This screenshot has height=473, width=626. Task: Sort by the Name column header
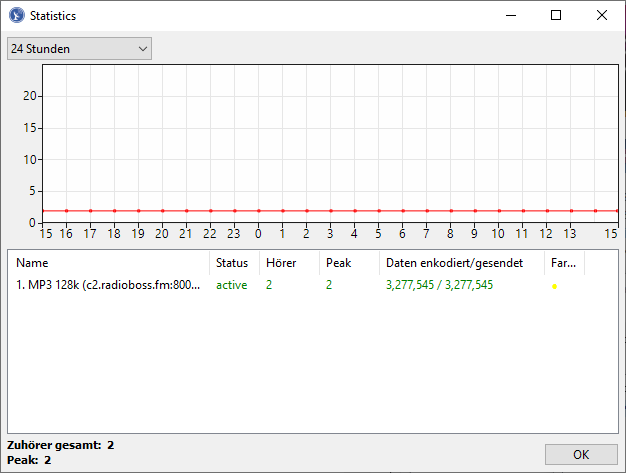(109, 263)
